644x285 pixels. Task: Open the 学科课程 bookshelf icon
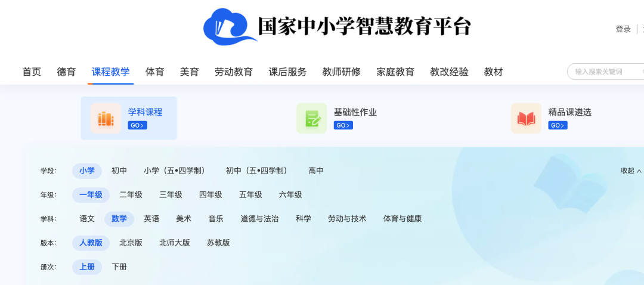106,118
